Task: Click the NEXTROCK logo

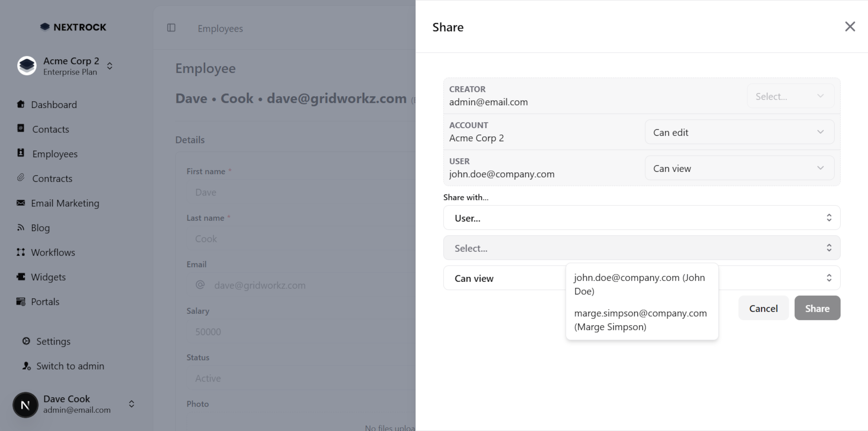Action: tap(73, 27)
